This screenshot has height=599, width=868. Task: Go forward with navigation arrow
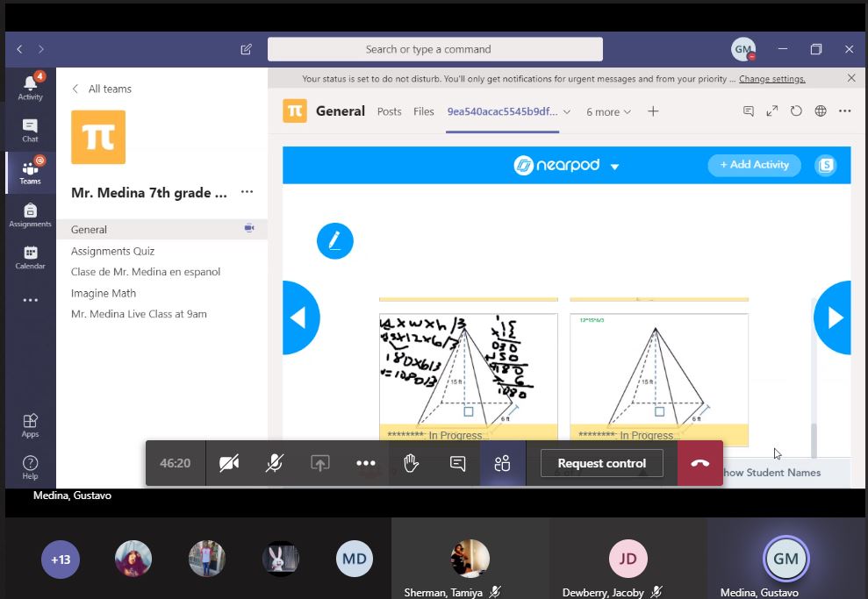[41, 49]
